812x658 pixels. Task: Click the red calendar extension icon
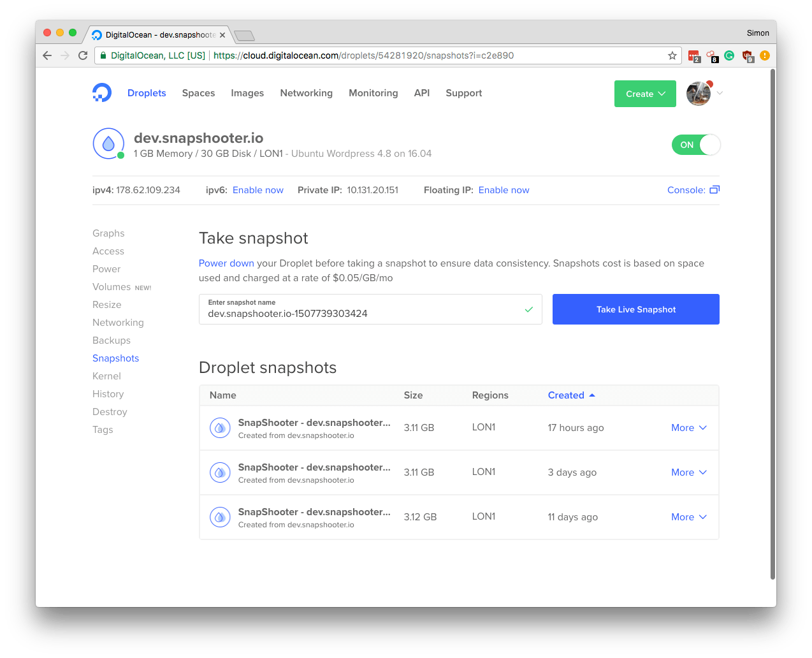(694, 56)
